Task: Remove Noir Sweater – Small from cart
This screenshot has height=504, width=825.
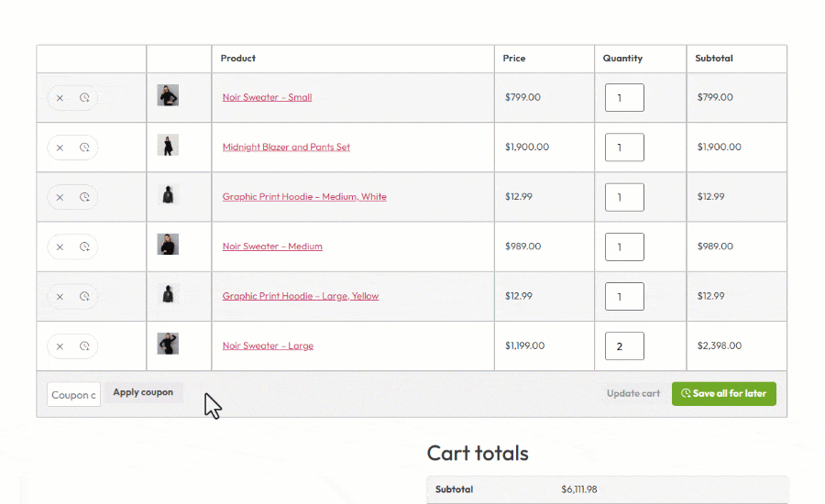Action: pos(60,97)
